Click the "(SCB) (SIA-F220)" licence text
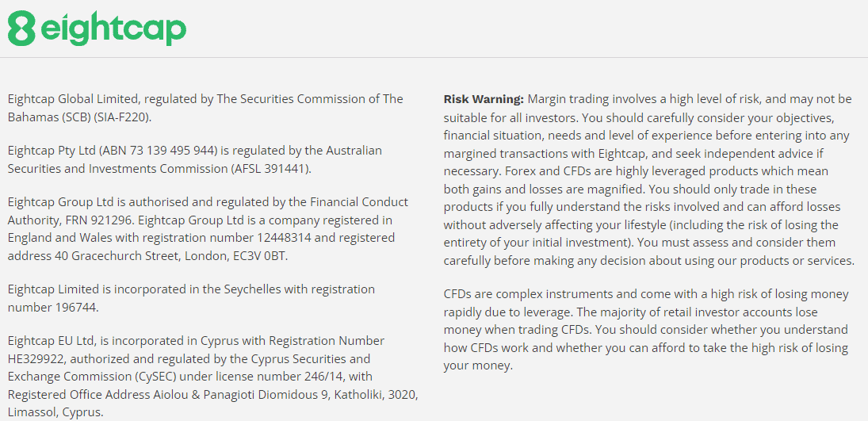The image size is (868, 421). pyautogui.click(x=105, y=117)
